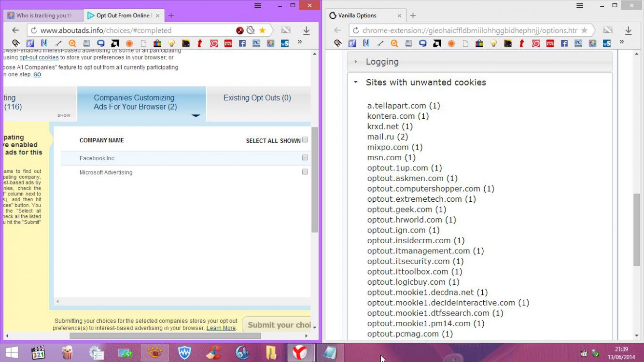The width and height of the screenshot is (644, 362).
Task: Expand the Logging section
Action: [x=480, y=62]
